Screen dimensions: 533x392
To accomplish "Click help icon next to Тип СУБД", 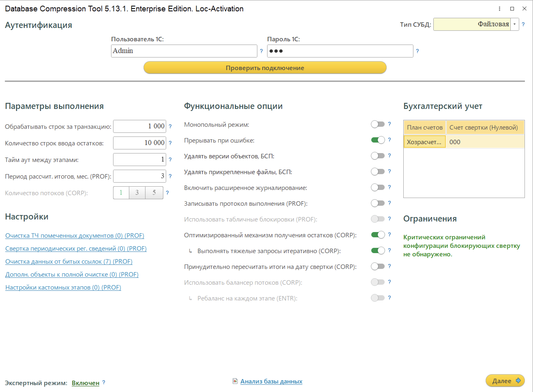I will tap(523, 24).
